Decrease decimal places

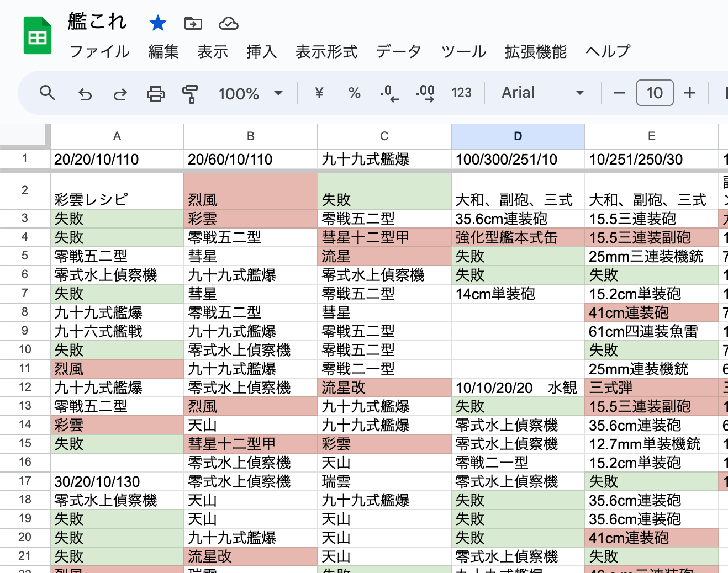pyautogui.click(x=389, y=93)
